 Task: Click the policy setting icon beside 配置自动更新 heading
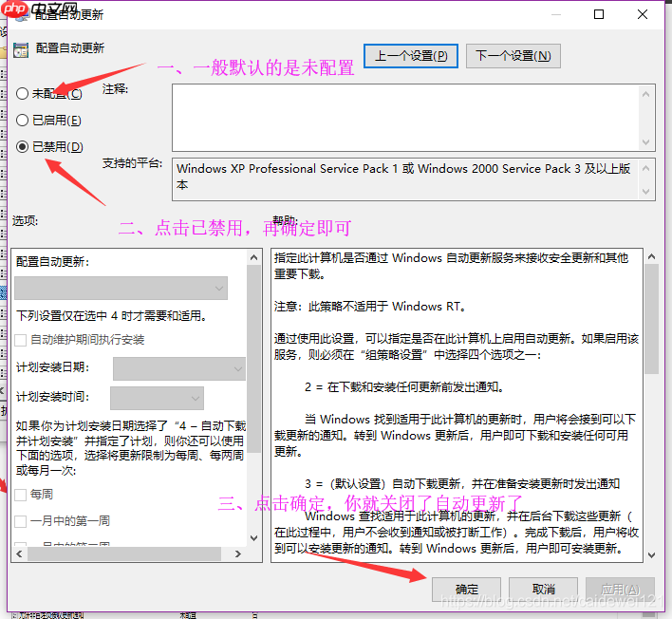pyautogui.click(x=21, y=49)
